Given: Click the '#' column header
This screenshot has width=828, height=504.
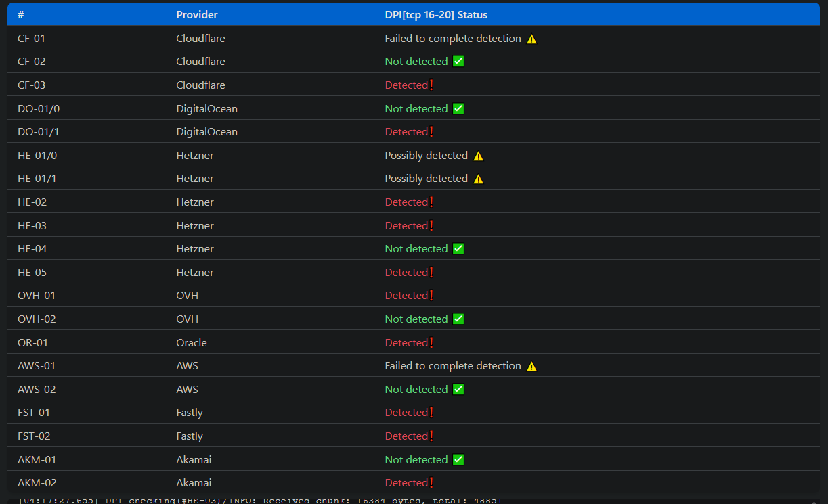Looking at the screenshot, I should pos(21,14).
